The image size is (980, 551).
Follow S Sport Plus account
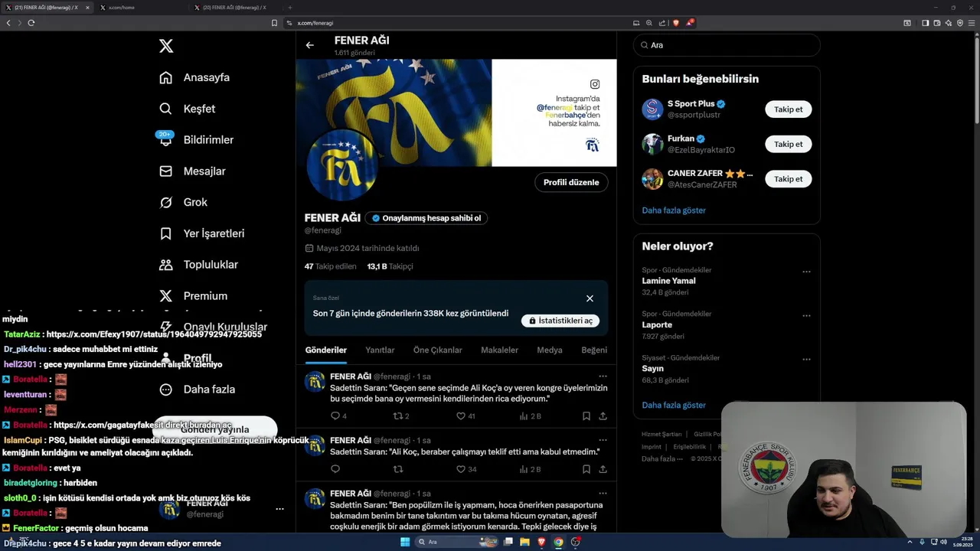point(788,109)
